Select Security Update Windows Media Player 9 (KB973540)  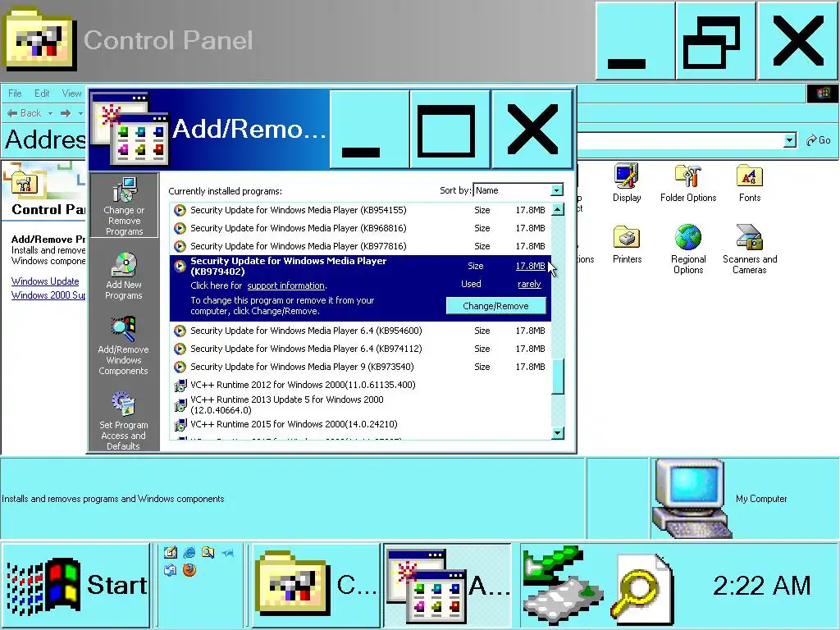(360, 367)
